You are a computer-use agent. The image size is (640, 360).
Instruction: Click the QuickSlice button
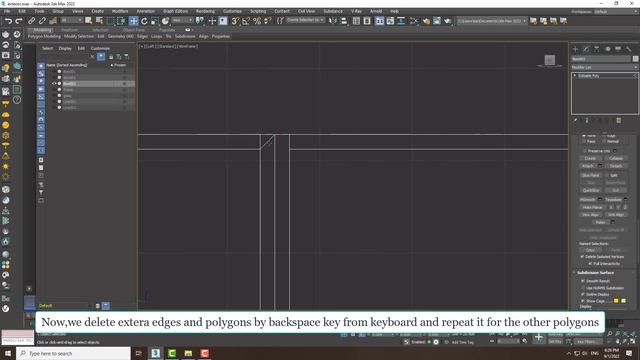[x=591, y=190]
